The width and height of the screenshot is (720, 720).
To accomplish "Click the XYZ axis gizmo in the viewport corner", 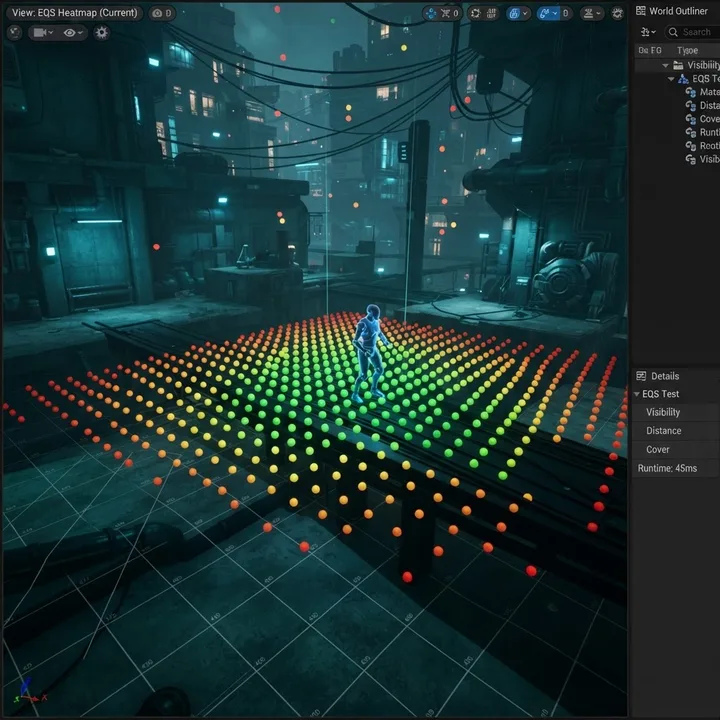I will (x=29, y=692).
